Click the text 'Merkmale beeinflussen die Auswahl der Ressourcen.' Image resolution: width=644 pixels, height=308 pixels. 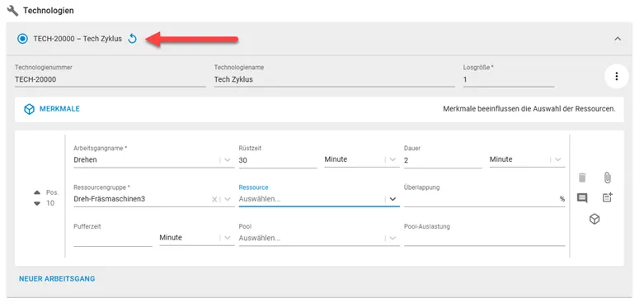(x=529, y=109)
